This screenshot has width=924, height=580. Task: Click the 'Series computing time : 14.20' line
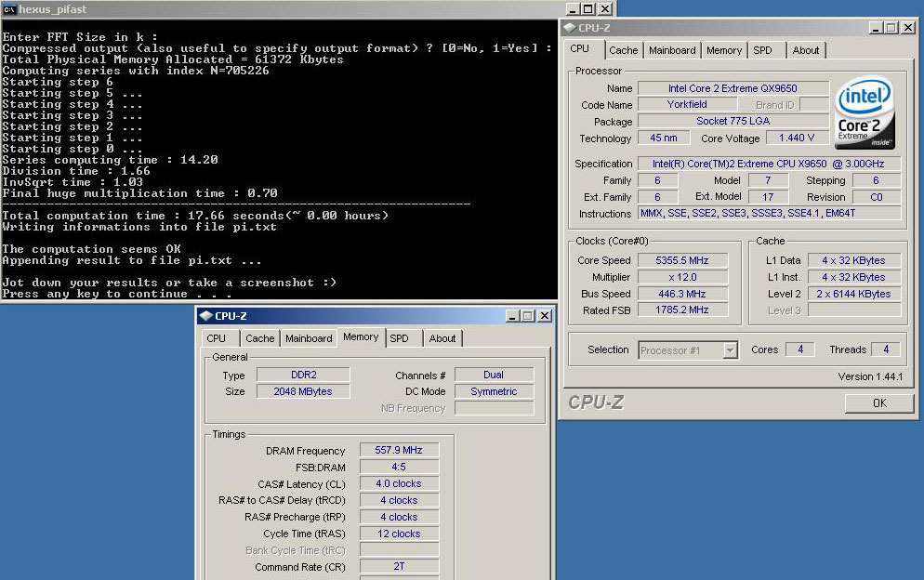(111, 160)
